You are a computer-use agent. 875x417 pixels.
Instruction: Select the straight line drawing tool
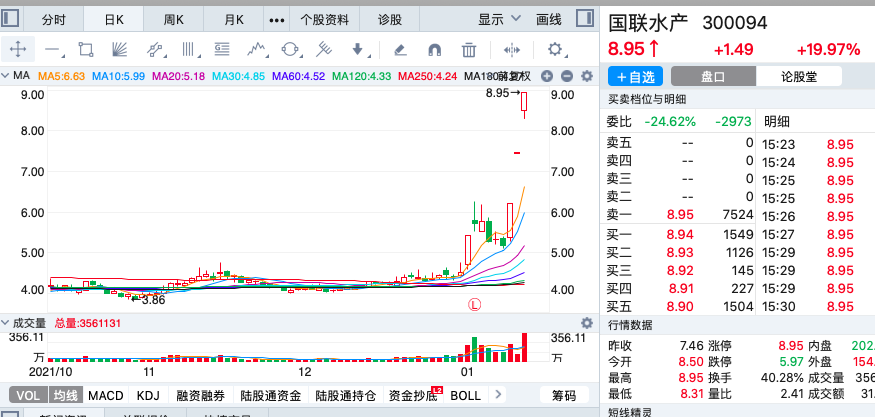point(53,50)
